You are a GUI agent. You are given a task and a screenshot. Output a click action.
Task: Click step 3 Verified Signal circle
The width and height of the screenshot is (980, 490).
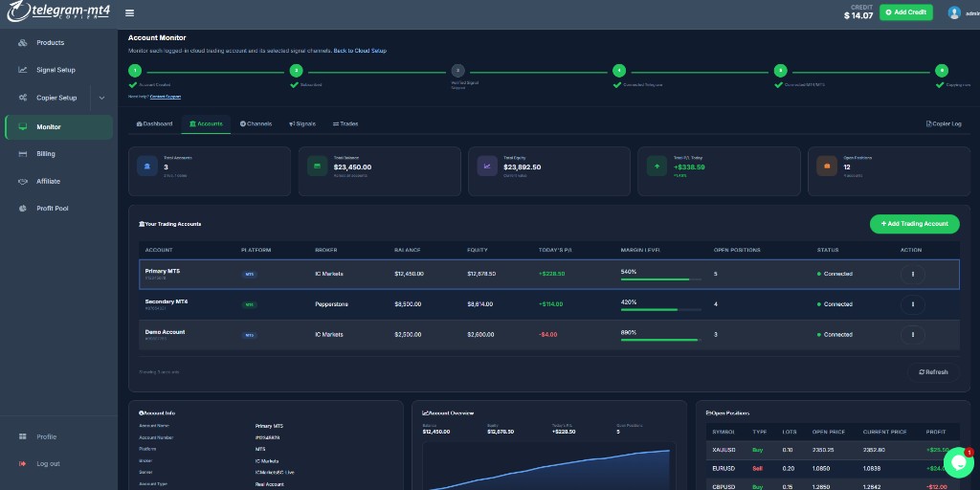point(458,71)
